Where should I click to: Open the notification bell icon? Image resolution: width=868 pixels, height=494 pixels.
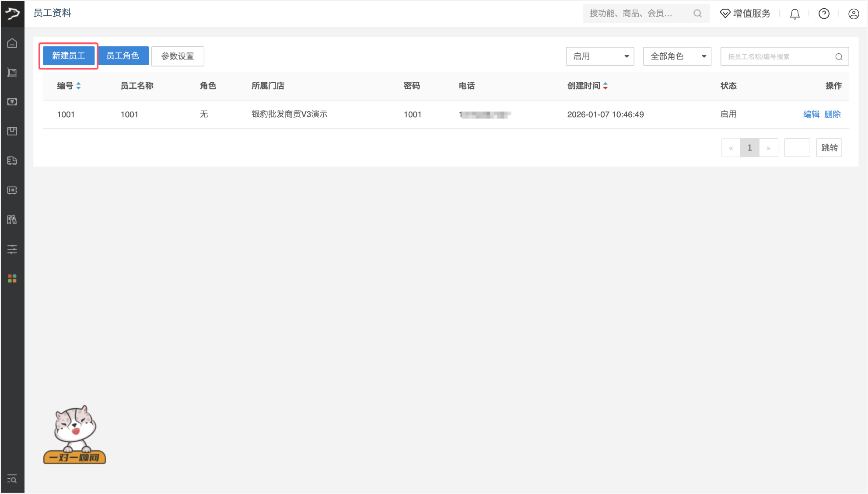[x=794, y=14]
